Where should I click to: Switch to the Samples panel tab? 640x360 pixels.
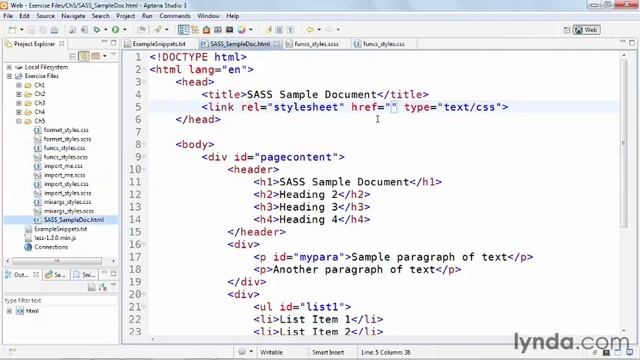[x=56, y=275]
